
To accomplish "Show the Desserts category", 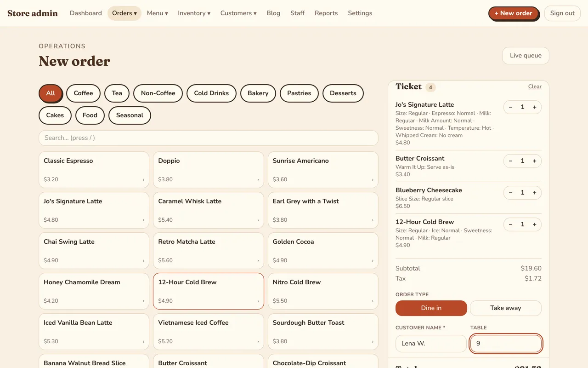I will point(343,93).
